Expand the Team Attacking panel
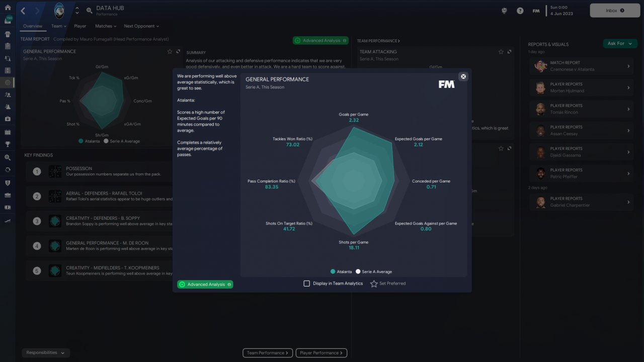The width and height of the screenshot is (644, 362). [509, 52]
